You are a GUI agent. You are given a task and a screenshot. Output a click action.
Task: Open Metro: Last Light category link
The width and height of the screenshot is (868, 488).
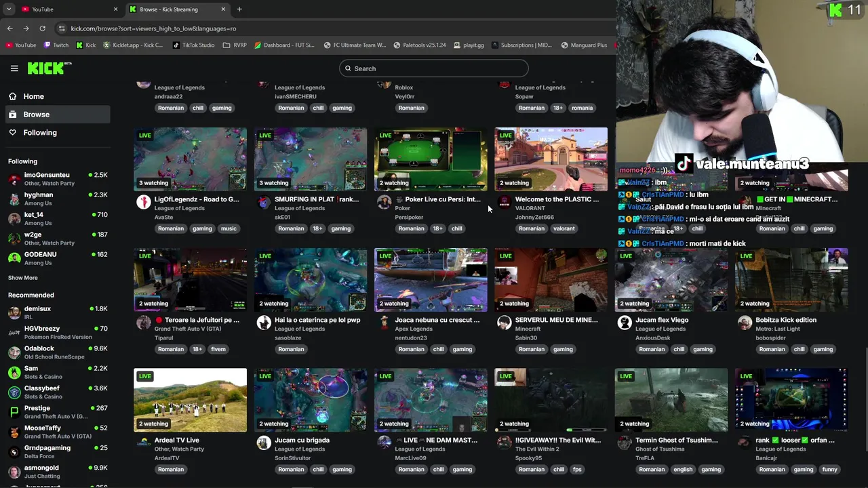(x=778, y=329)
